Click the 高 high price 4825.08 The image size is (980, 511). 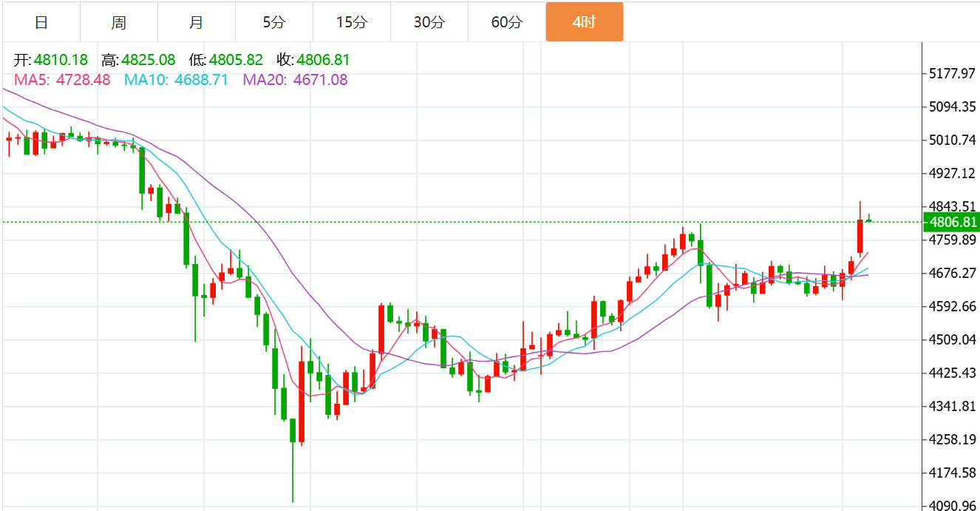coord(148,61)
